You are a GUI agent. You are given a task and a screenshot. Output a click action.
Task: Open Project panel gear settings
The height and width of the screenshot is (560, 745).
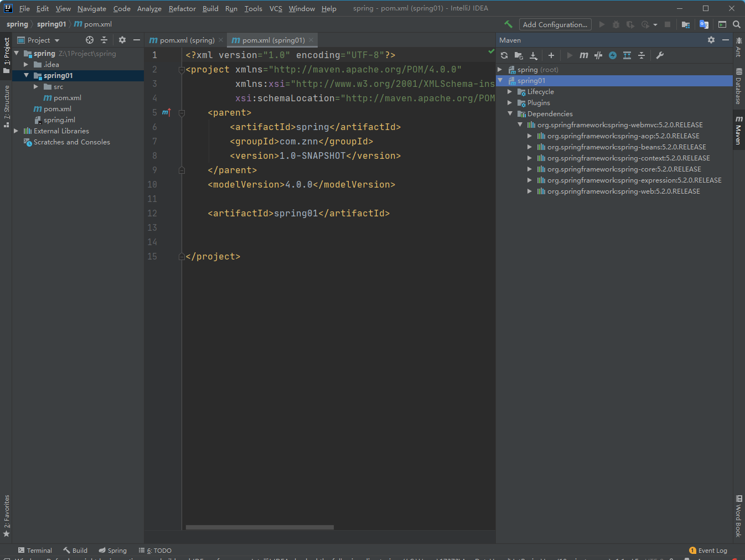pos(122,40)
